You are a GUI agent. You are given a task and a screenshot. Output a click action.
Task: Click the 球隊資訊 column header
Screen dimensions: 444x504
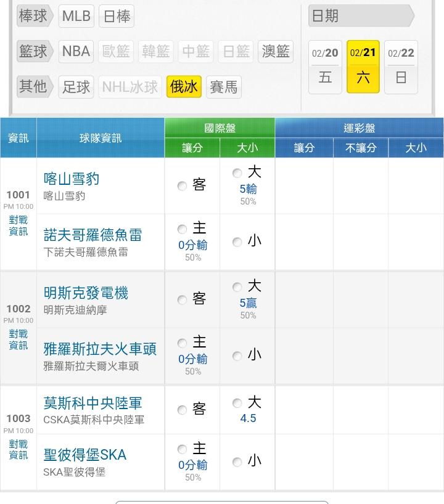tap(101, 138)
